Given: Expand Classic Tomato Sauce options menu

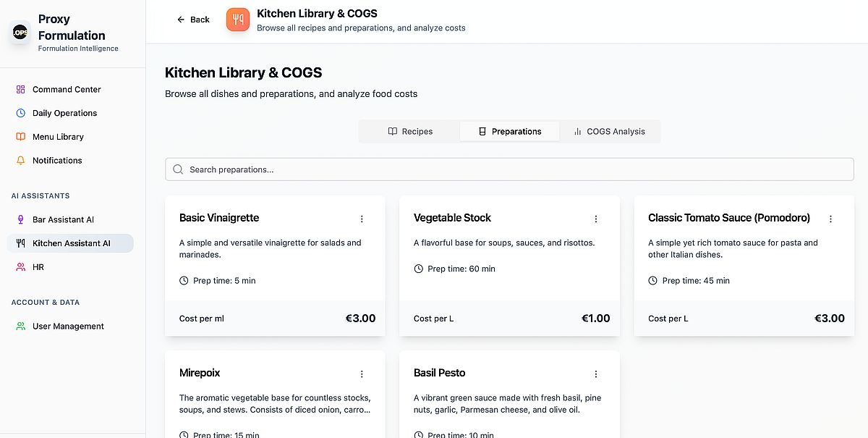Looking at the screenshot, I should (830, 219).
